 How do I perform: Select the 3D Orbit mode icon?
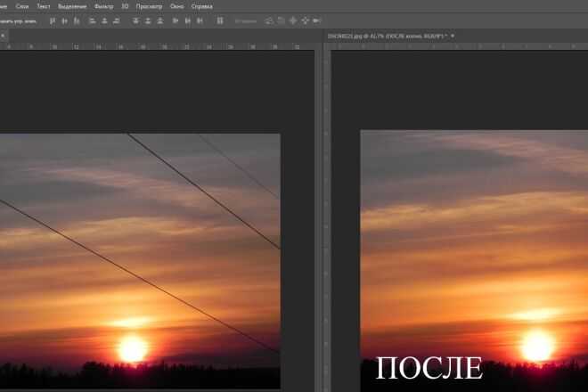[x=269, y=21]
